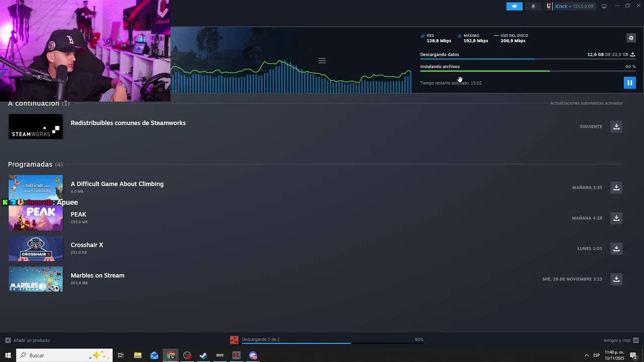Download Redistribuibles comunes de Steamworks now
The image size is (644, 362).
point(616,126)
